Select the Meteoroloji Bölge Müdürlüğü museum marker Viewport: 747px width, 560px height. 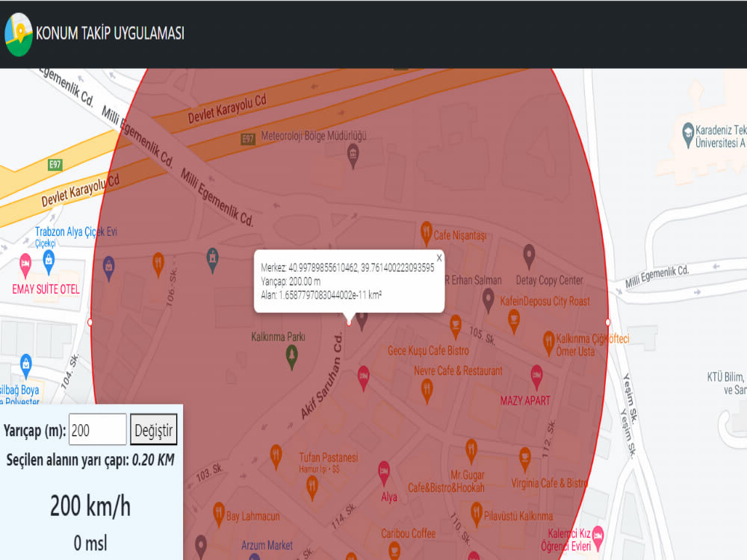tap(353, 156)
